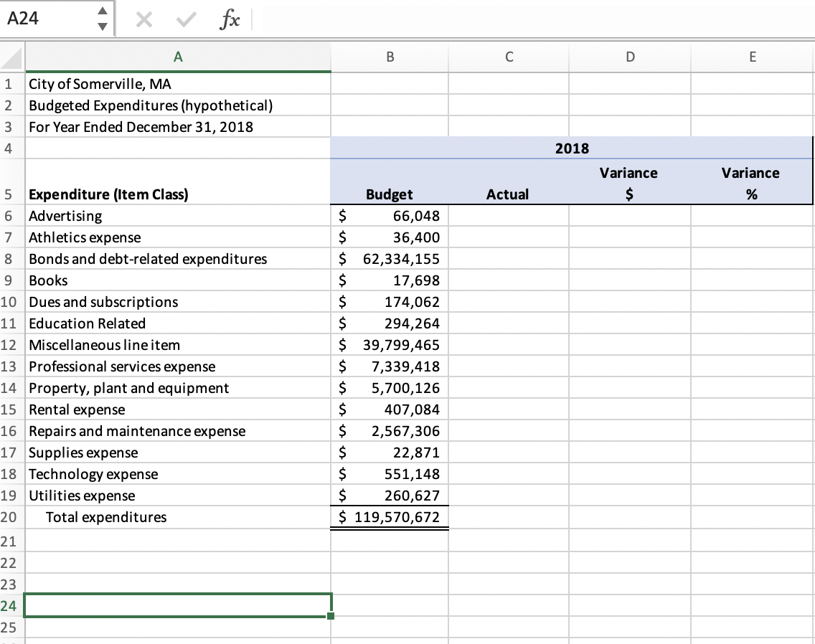
Task: Select the 'Rental expense' cell
Action: point(178,409)
